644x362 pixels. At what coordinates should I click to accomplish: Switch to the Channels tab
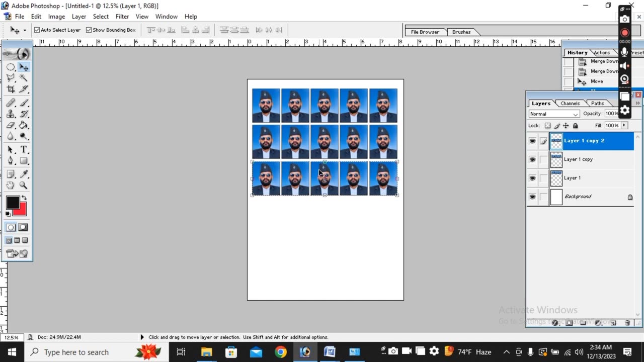570,104
